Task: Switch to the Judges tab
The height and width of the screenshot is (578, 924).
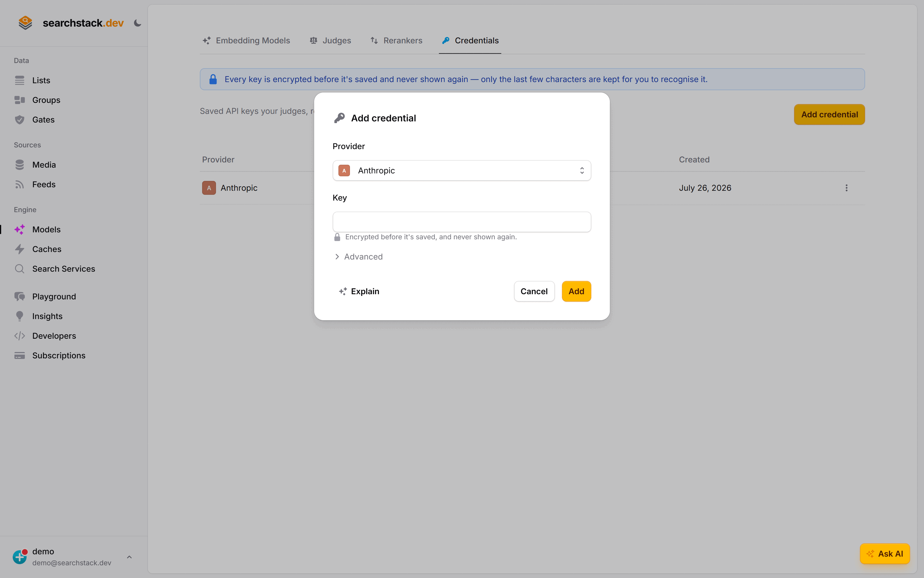Action: click(x=330, y=40)
